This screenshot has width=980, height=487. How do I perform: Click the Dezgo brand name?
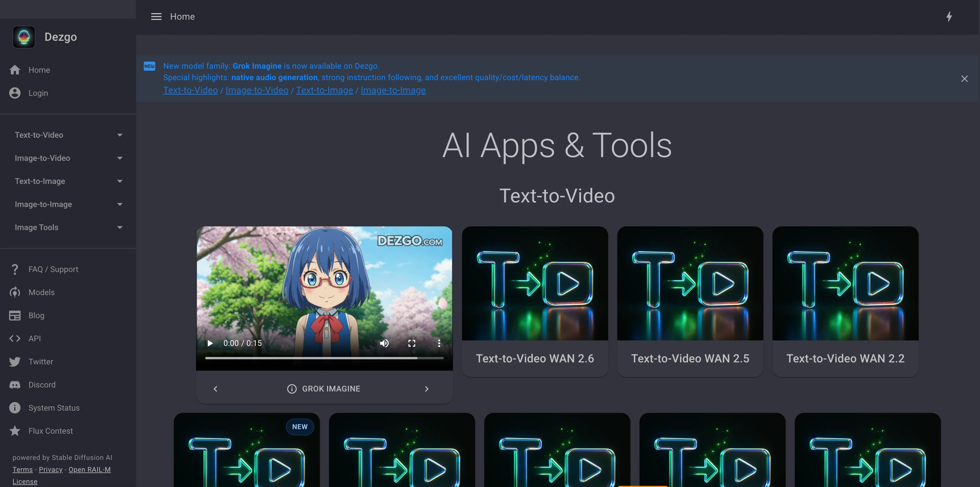pyautogui.click(x=61, y=37)
